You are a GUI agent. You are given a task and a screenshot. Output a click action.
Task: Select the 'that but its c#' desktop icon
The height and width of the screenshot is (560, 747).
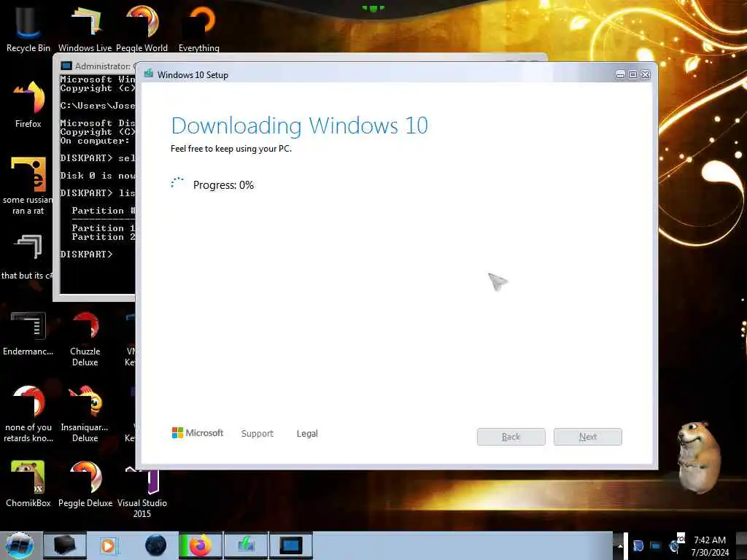pyautogui.click(x=27, y=256)
